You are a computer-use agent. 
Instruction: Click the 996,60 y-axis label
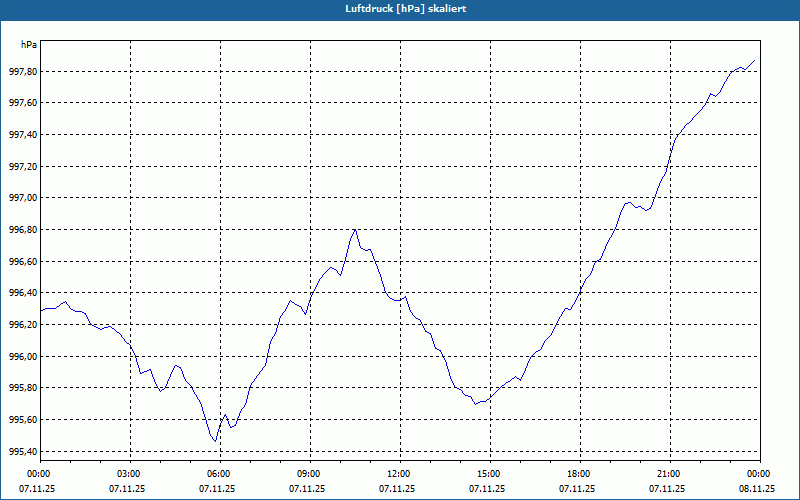pos(23,261)
